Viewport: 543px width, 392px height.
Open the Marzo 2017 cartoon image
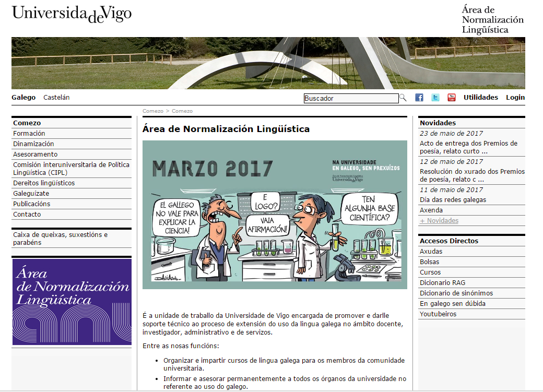click(275, 215)
